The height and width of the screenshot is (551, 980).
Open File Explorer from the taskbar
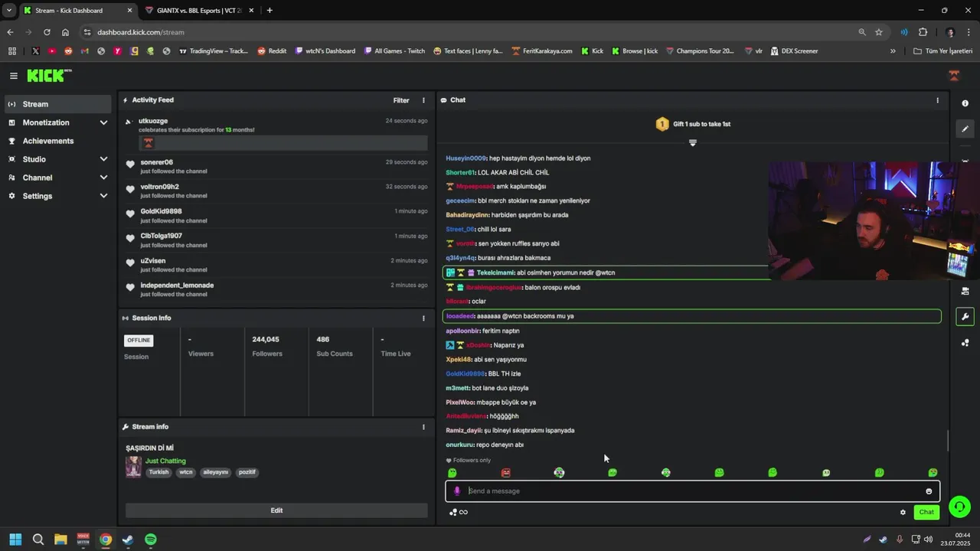pos(60,540)
